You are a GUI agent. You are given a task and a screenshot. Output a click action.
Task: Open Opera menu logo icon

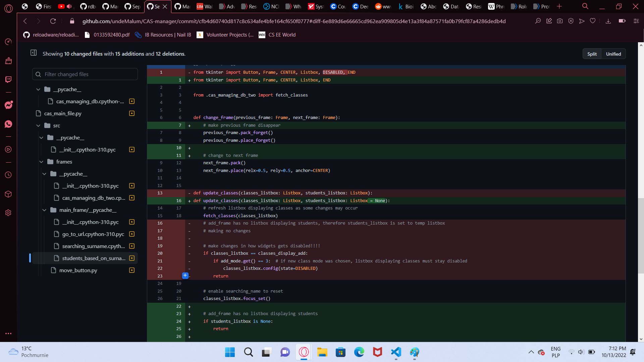tap(8, 8)
